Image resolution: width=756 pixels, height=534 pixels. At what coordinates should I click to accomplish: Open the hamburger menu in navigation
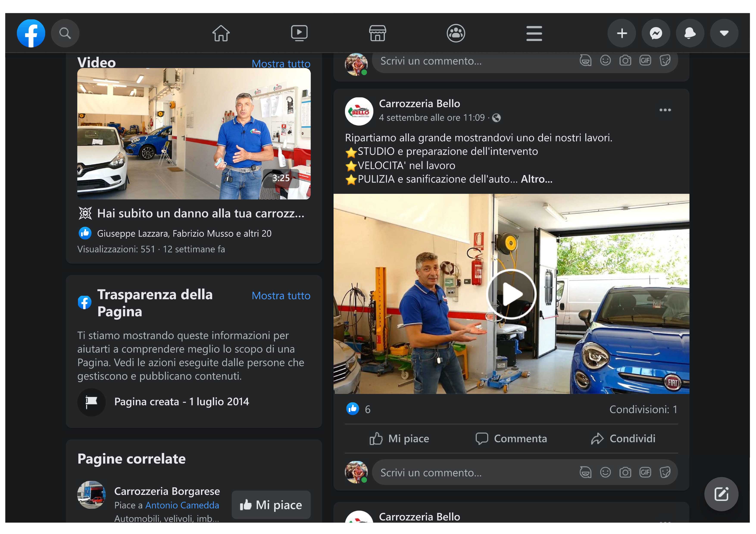click(534, 33)
